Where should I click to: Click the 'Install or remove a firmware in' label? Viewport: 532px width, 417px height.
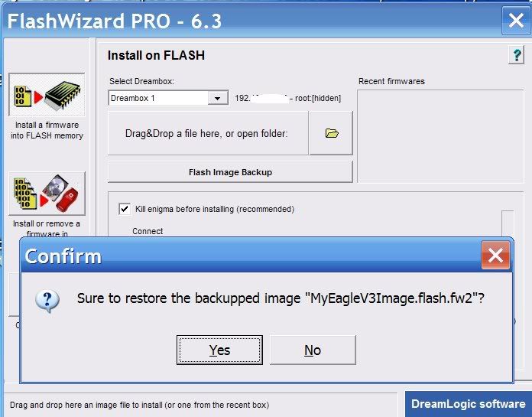coord(47,228)
